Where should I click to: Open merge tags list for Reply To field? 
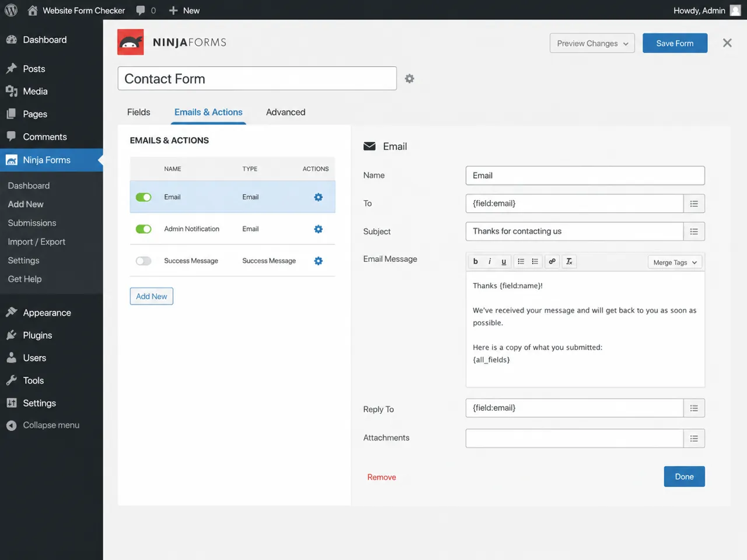(x=694, y=408)
